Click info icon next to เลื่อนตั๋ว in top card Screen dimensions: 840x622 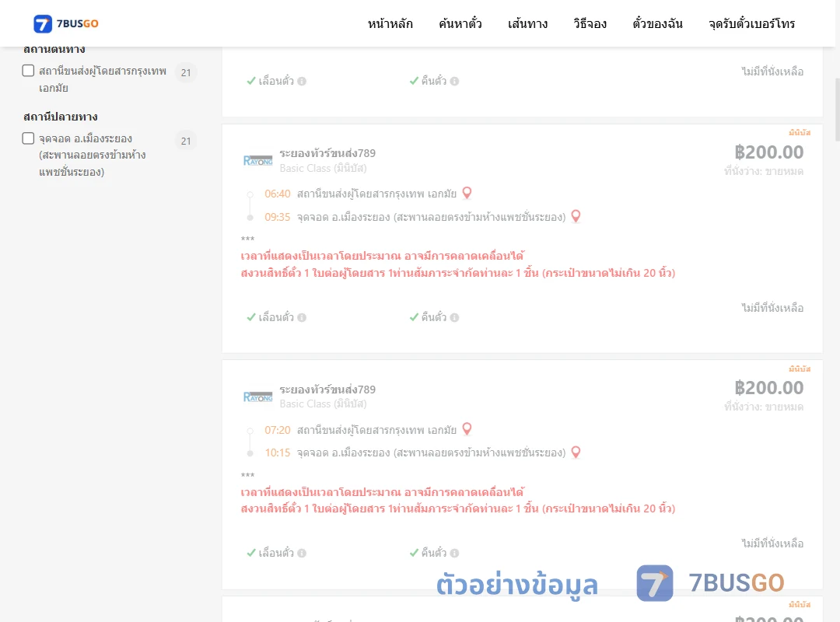click(x=302, y=82)
